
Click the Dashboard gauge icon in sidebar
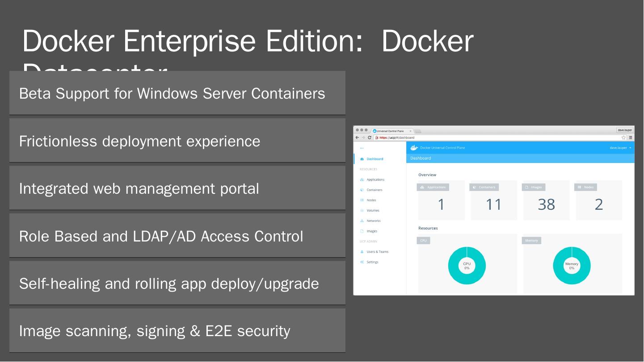362,159
